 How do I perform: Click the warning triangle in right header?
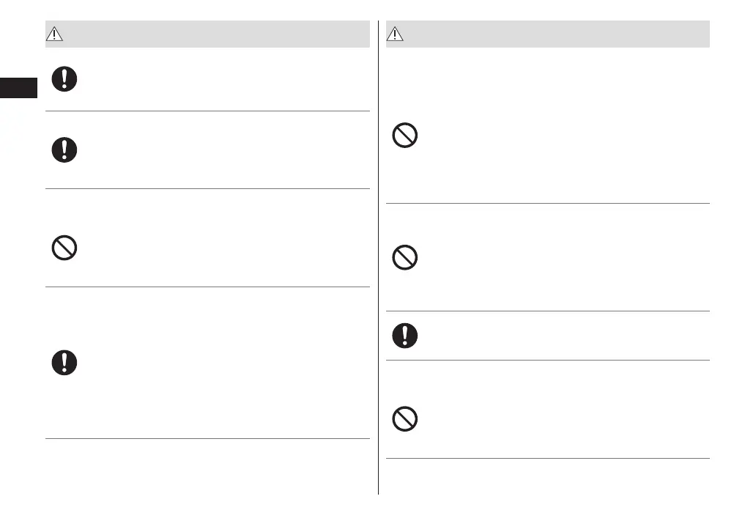click(396, 34)
